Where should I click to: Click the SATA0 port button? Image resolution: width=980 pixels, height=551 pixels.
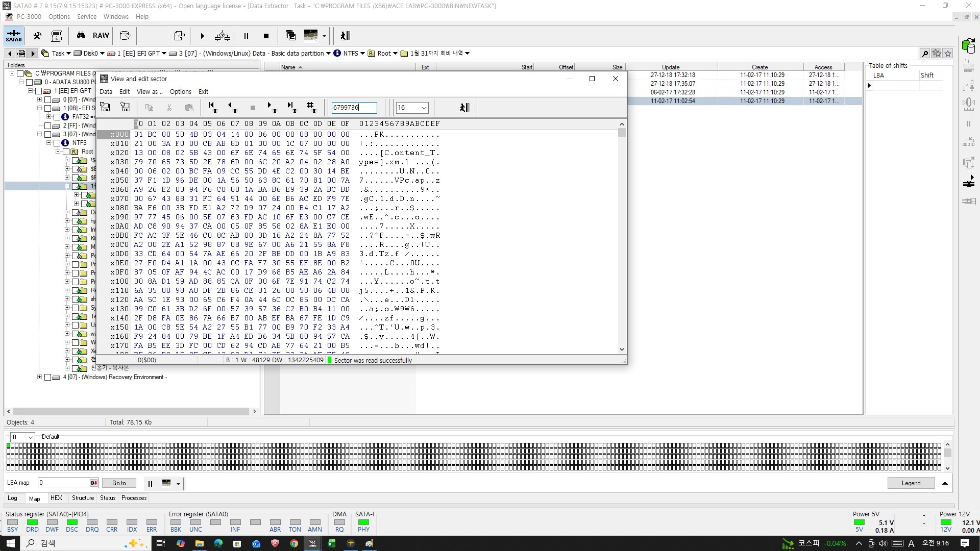[x=14, y=36]
